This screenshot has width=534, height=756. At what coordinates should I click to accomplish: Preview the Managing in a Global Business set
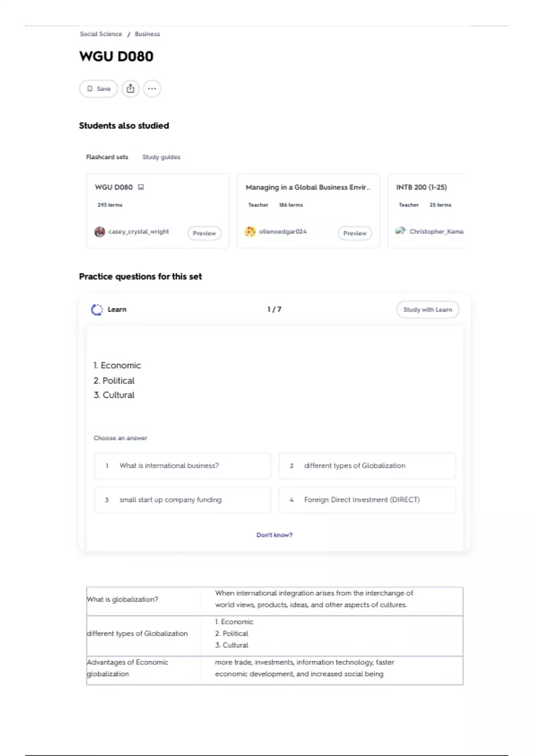click(x=355, y=233)
